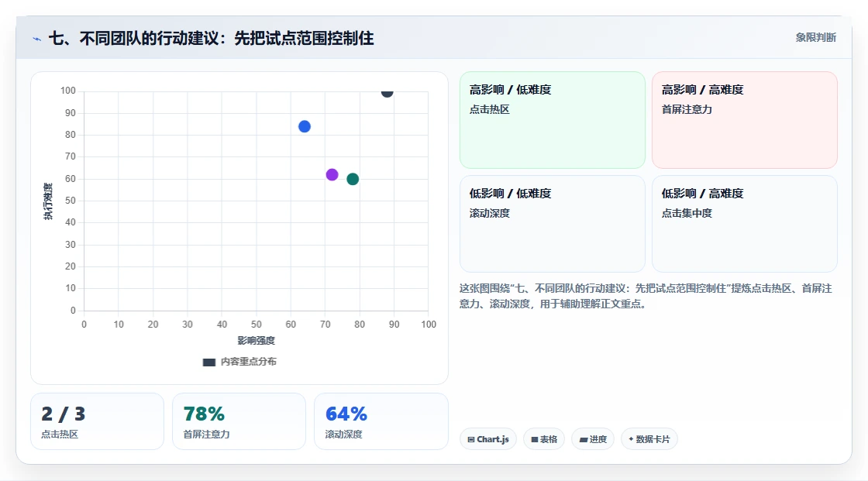Click the green data point on the scatter chart

click(353, 180)
